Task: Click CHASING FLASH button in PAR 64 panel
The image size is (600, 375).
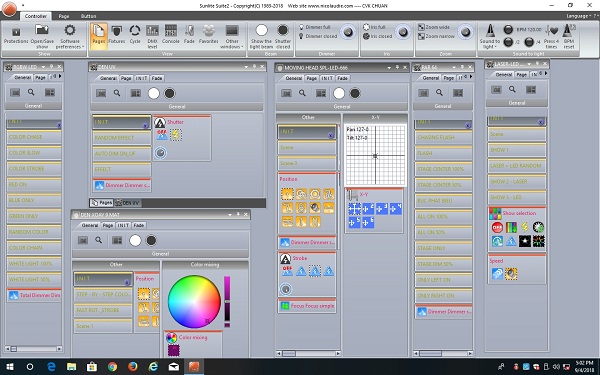Action: (x=443, y=137)
